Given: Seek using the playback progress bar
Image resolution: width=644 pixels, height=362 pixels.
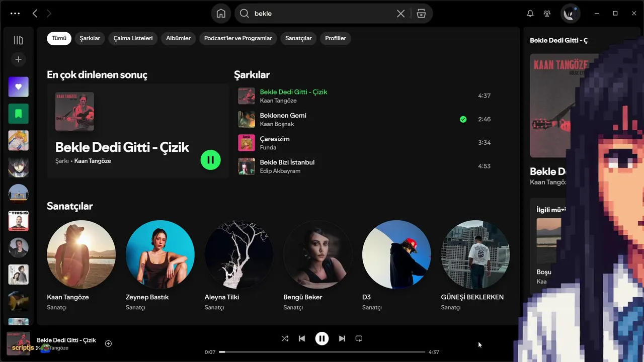Looking at the screenshot, I should coord(322,352).
